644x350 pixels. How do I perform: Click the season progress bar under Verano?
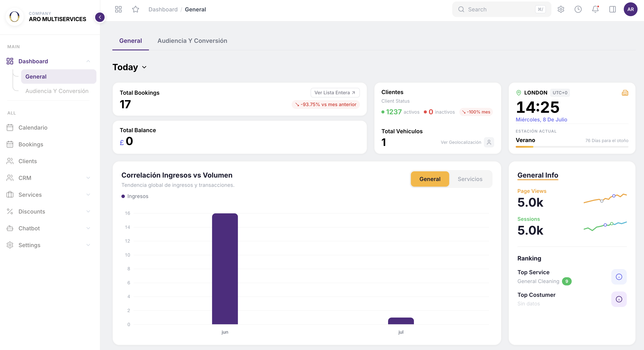[572, 147]
